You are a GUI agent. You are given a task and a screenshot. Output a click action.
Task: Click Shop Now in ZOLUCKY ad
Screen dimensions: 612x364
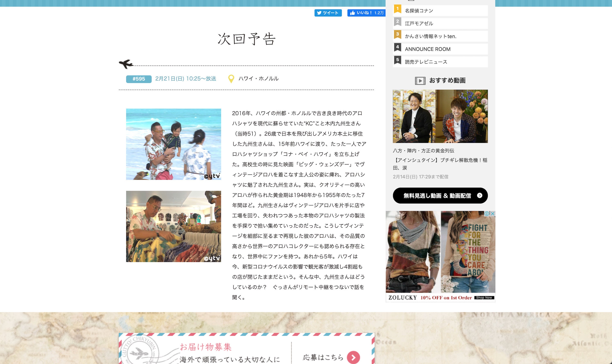point(484,298)
